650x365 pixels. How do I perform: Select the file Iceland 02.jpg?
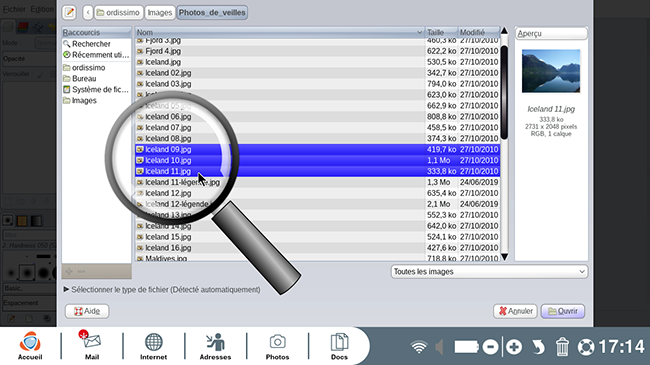coord(318,73)
